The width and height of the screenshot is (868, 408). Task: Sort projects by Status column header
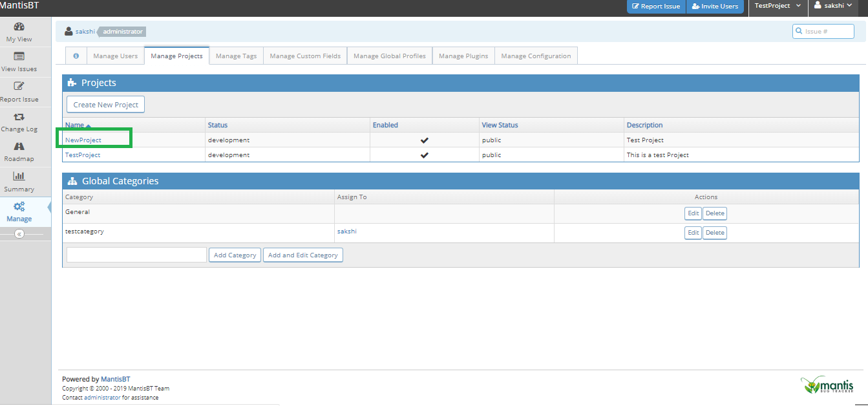click(x=217, y=125)
